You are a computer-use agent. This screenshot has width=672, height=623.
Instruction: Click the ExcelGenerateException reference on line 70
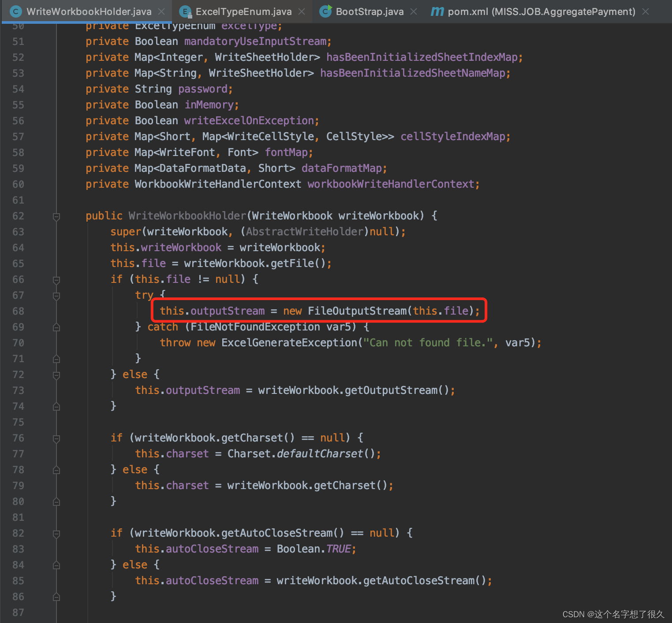click(289, 343)
